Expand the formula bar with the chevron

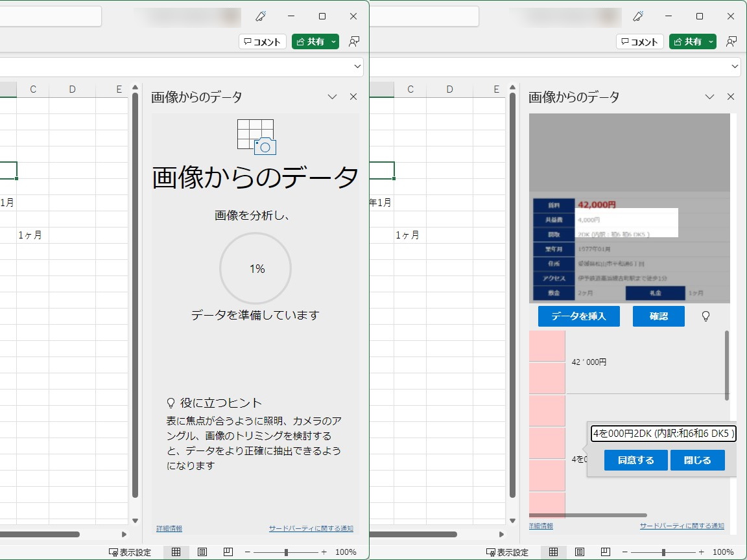point(735,66)
